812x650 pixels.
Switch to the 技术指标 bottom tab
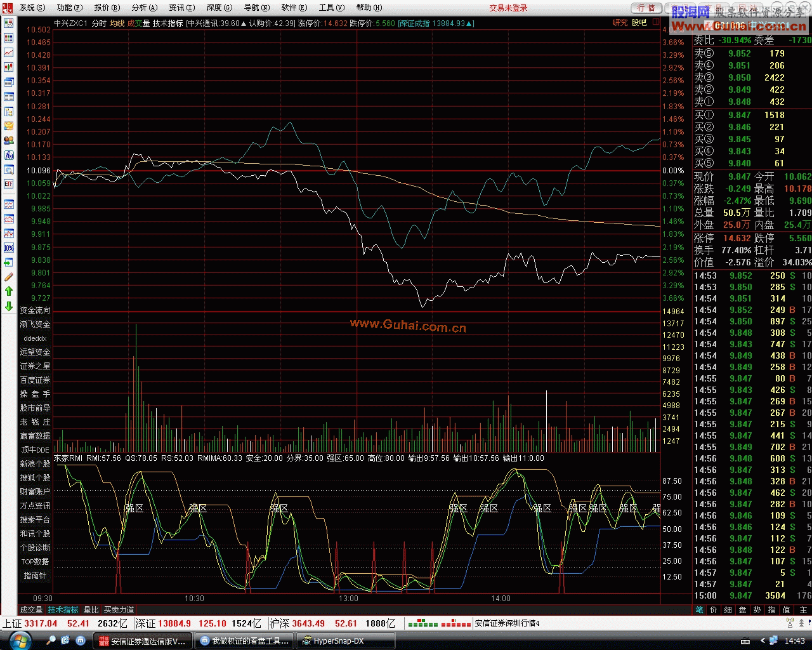tap(63, 610)
